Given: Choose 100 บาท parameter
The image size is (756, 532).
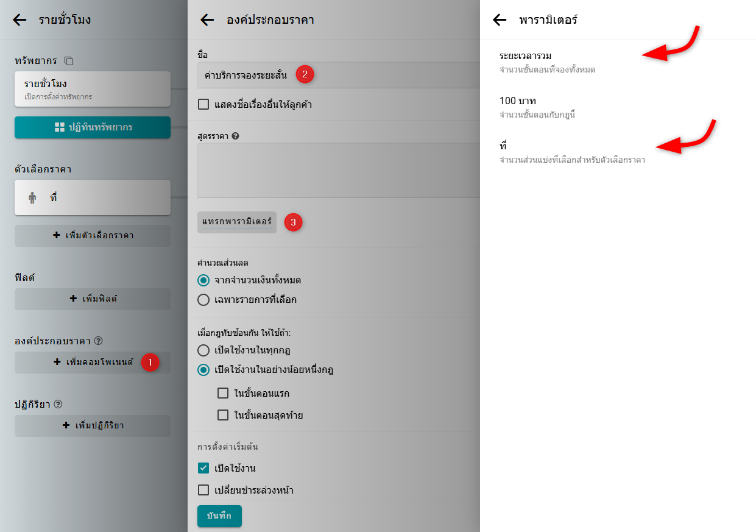Looking at the screenshot, I should coord(518,101).
